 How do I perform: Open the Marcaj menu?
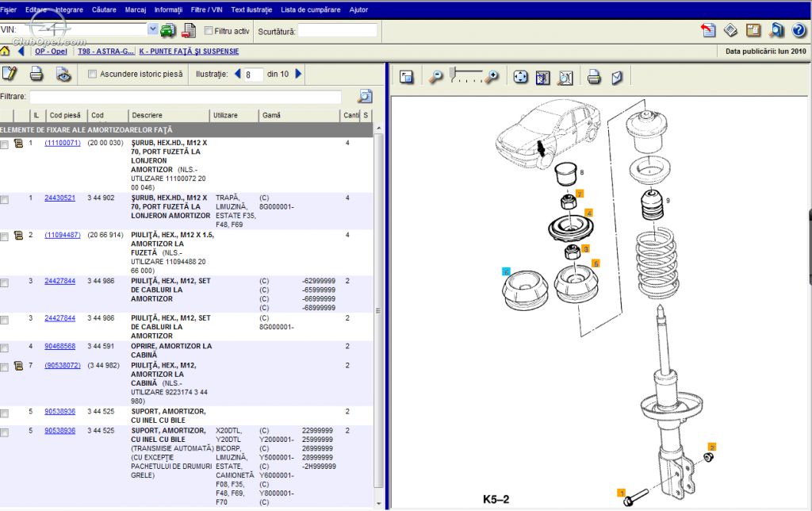pos(136,10)
